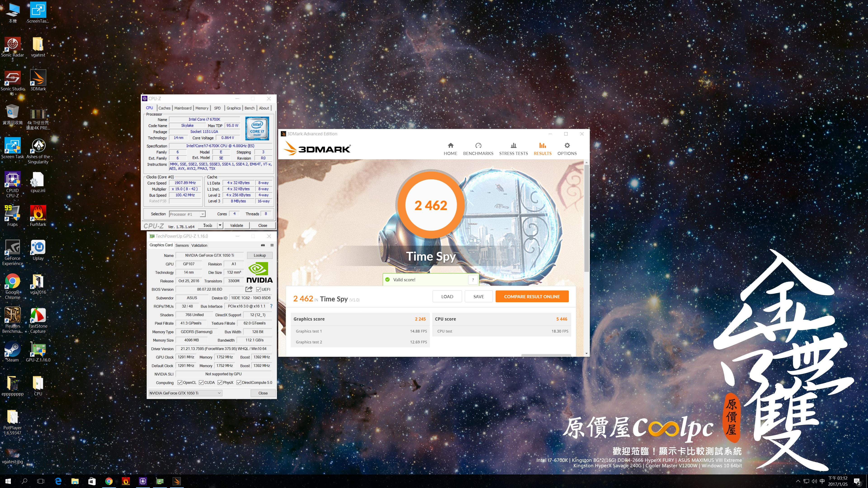
Task: Open the taskbar search icon
Action: pyautogui.click(x=24, y=481)
